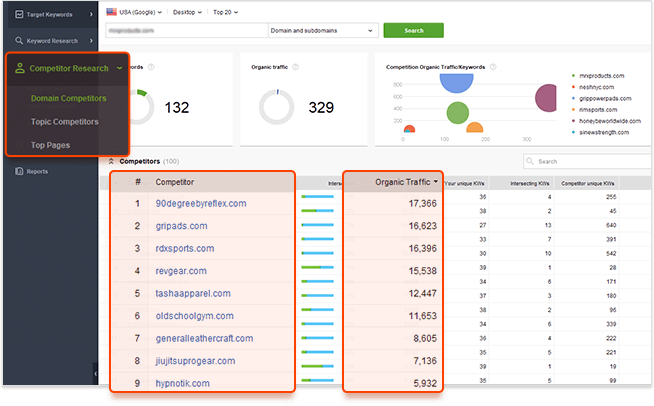Click the orange bubble in the competition chart

coord(475,127)
